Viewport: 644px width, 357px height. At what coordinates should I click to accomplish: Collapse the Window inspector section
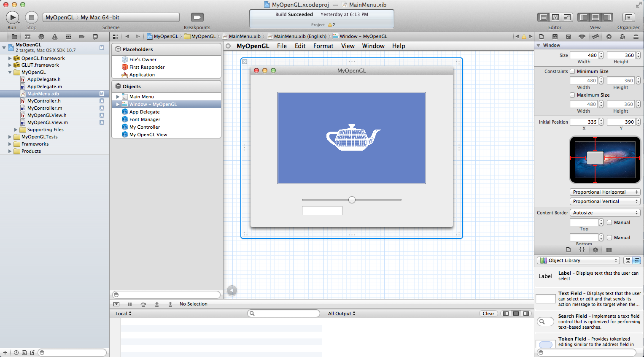tap(538, 45)
